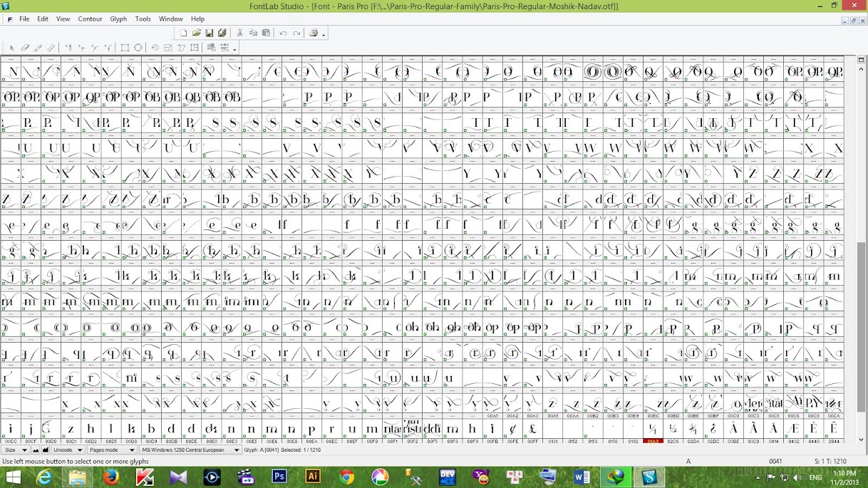Select the Eraser tool

[x=25, y=48]
